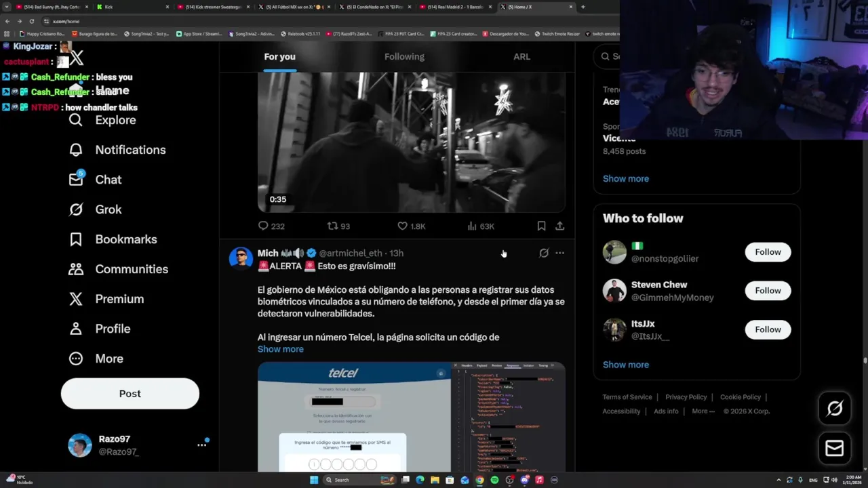Open Discord from taskbar

(524, 480)
